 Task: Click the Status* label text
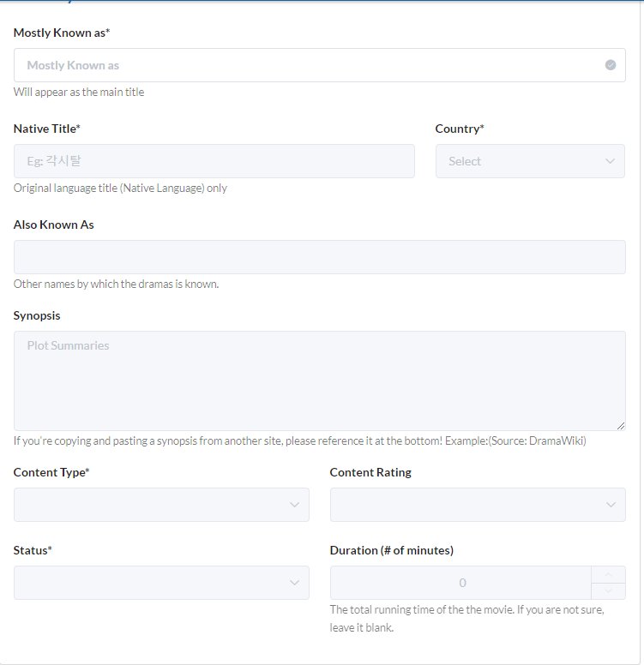point(33,550)
